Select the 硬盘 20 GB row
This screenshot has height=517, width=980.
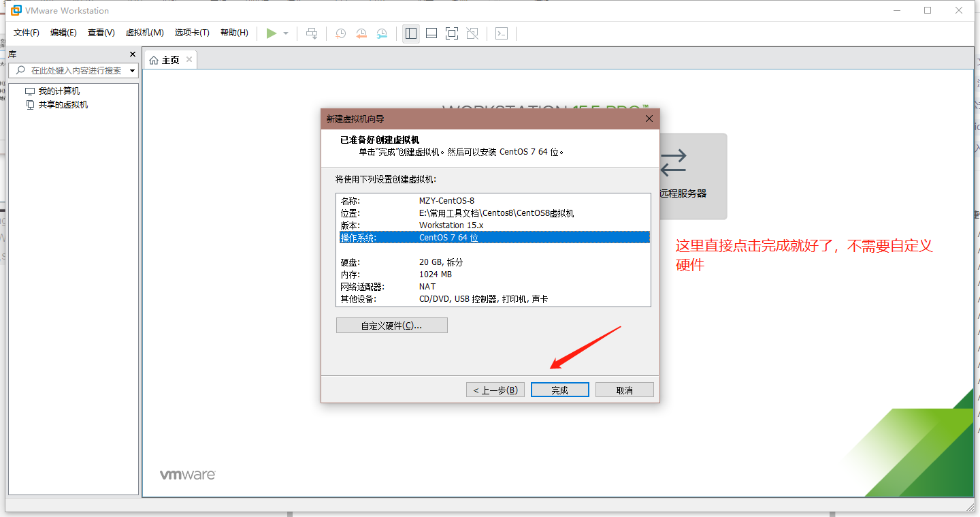(x=493, y=262)
